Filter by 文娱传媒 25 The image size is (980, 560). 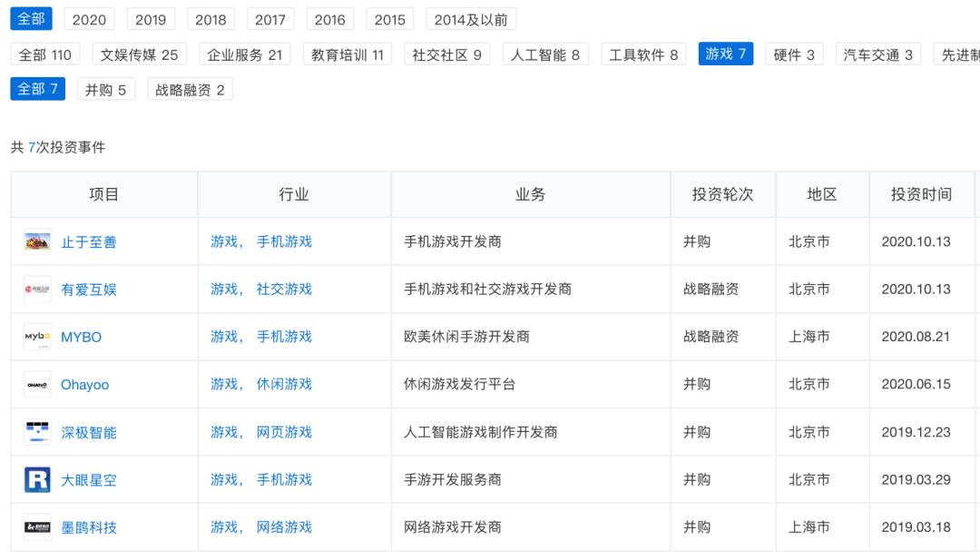click(x=140, y=55)
